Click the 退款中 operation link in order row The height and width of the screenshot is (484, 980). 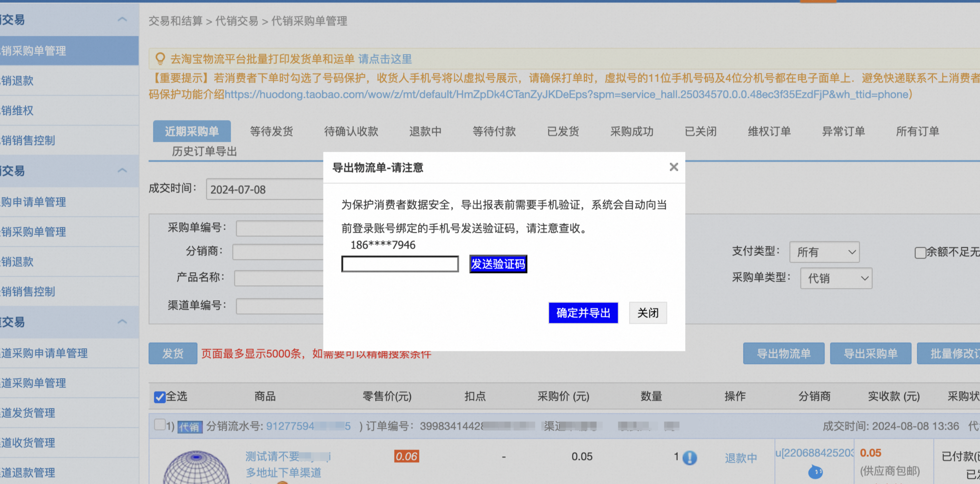(x=741, y=458)
